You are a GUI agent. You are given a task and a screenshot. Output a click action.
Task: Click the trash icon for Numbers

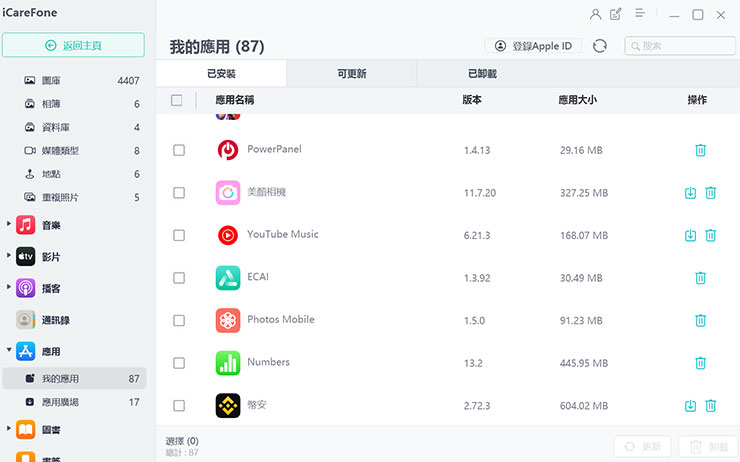tap(700, 363)
